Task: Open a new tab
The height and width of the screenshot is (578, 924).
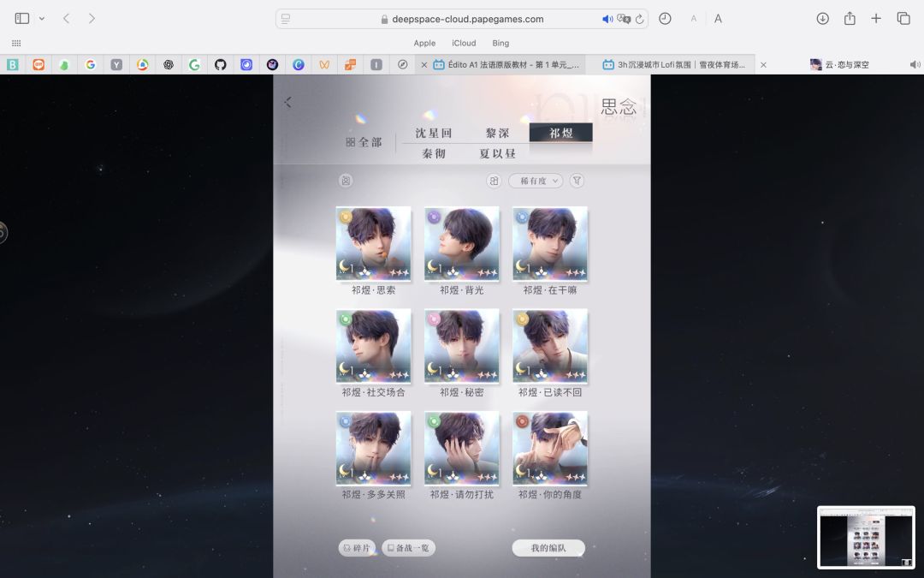Action: point(876,19)
